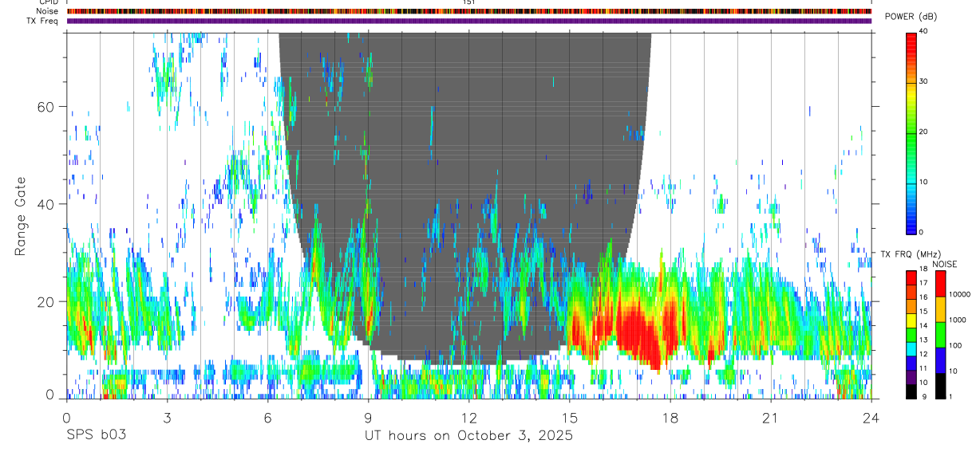Click the "Range Gate" y-axis label
The height and width of the screenshot is (452, 980).
[x=22, y=216]
